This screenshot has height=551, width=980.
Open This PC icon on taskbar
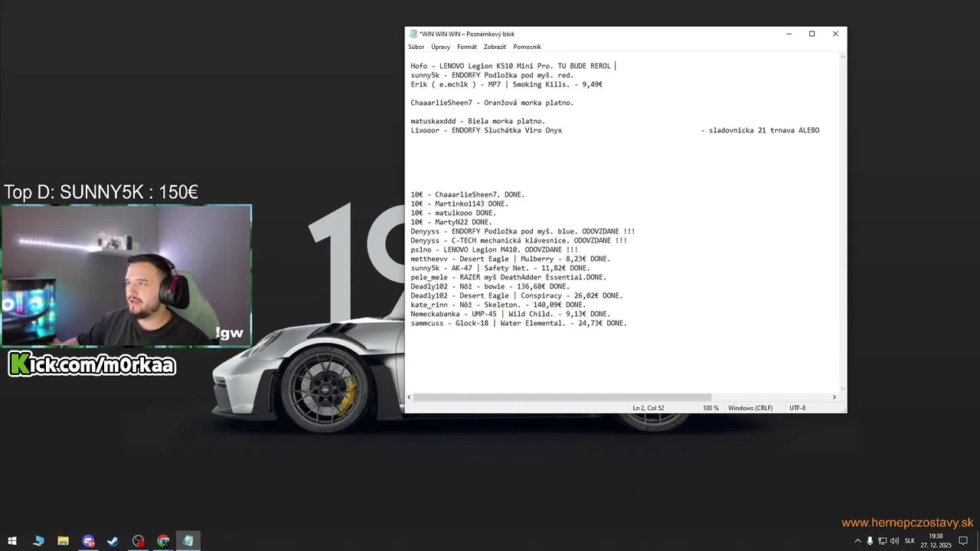(x=38, y=541)
